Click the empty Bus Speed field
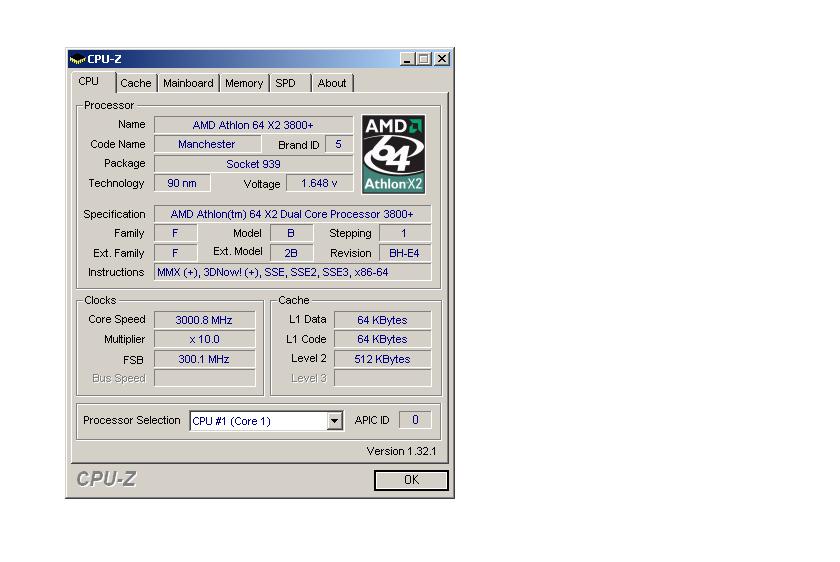Screen dimensions: 840x562 tap(204, 378)
